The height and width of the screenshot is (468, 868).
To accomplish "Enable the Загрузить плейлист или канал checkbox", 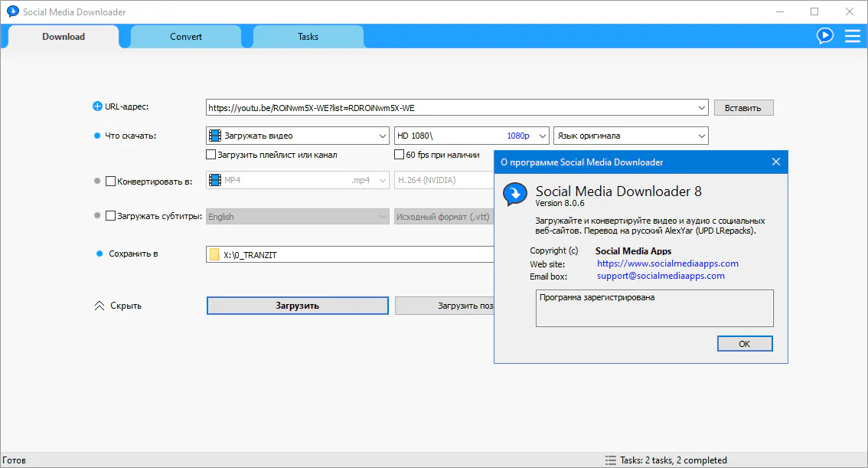I will (211, 155).
